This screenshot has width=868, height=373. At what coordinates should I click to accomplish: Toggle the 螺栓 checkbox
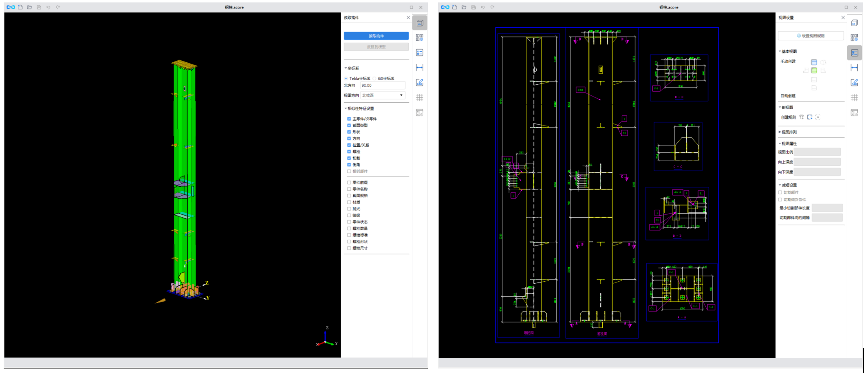pos(349,152)
